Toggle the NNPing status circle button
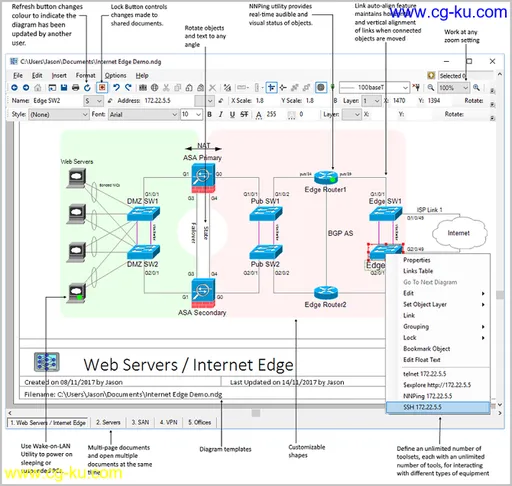 pos(321,88)
